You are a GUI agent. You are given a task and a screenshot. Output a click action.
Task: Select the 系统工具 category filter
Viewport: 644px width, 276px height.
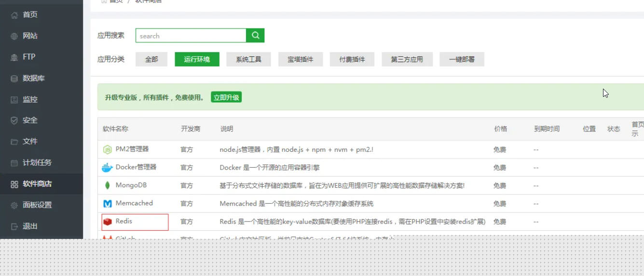click(248, 59)
